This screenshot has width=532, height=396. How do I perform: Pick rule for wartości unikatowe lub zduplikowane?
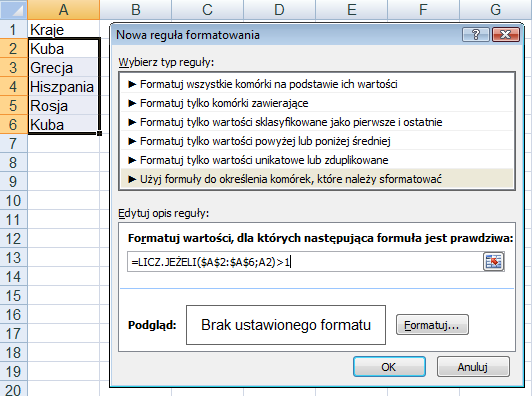click(x=317, y=160)
